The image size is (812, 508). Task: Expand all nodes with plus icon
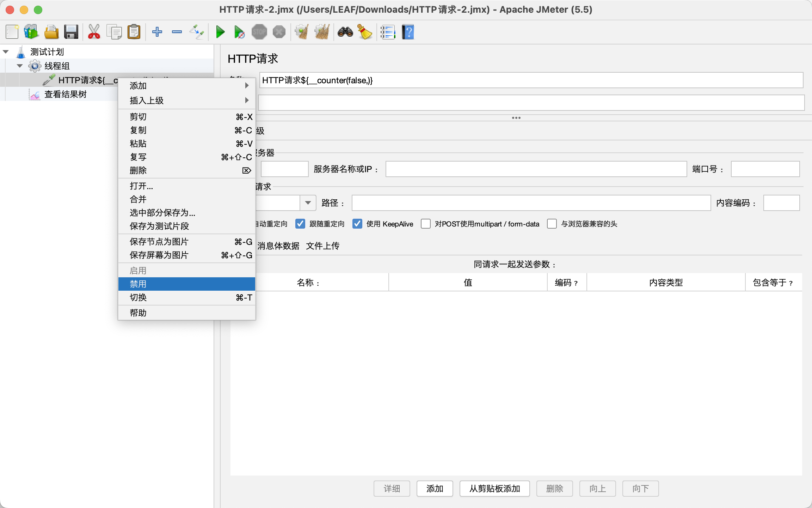(x=157, y=32)
